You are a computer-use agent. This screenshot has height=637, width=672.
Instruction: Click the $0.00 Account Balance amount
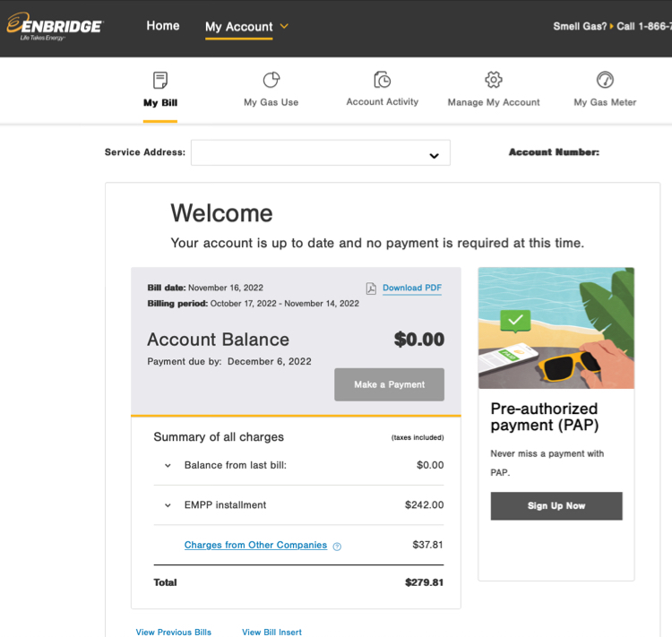coord(418,340)
